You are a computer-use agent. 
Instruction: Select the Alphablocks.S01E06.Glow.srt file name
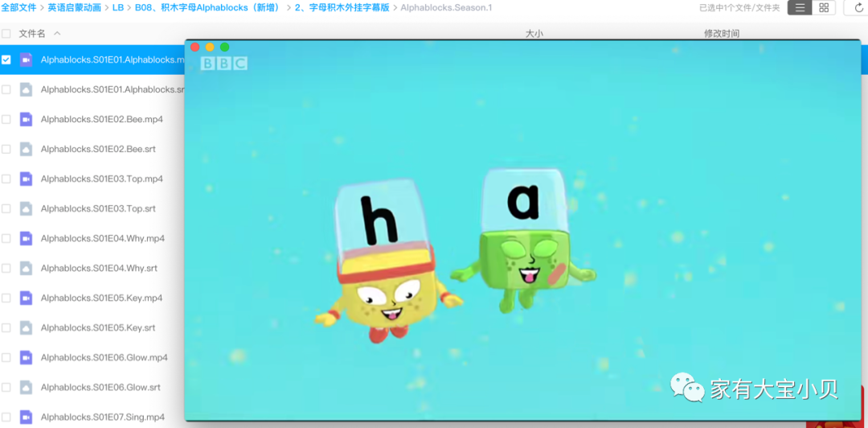[100, 387]
